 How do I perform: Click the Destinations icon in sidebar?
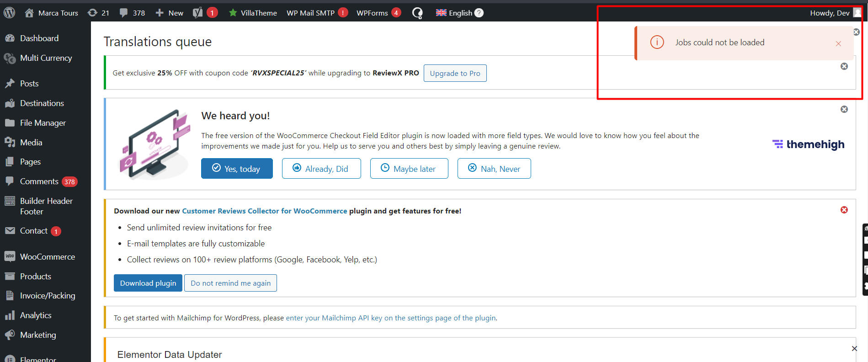point(10,103)
